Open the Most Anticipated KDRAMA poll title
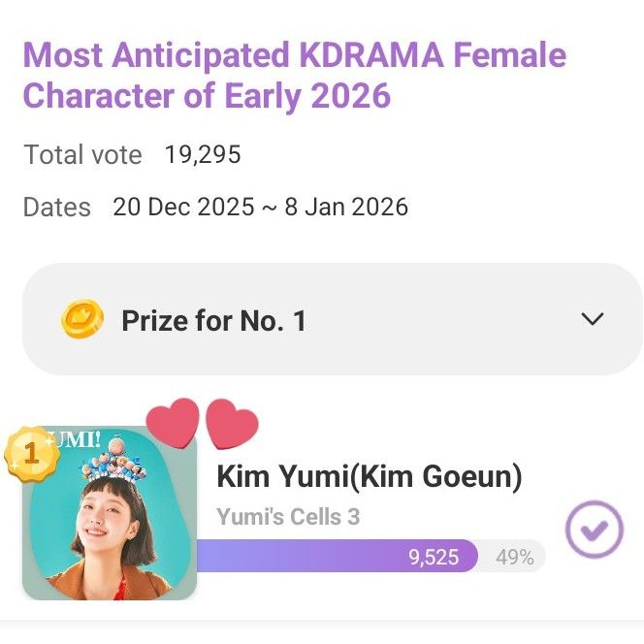This screenshot has height=644, width=644. pyautogui.click(x=294, y=75)
